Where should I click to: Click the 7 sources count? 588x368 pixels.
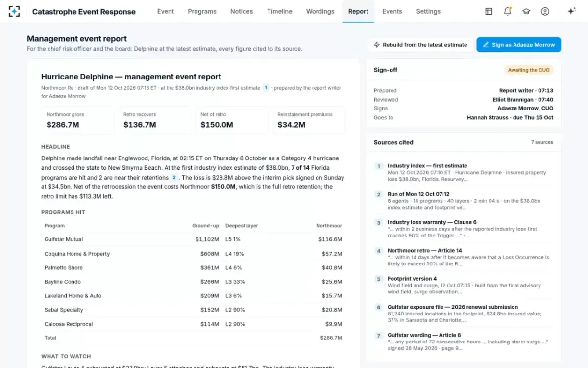542,142
